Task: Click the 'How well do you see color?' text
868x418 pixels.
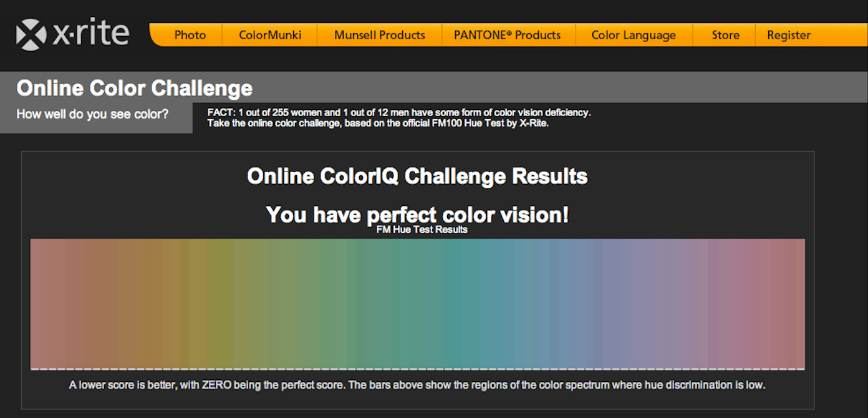Action: (92, 115)
